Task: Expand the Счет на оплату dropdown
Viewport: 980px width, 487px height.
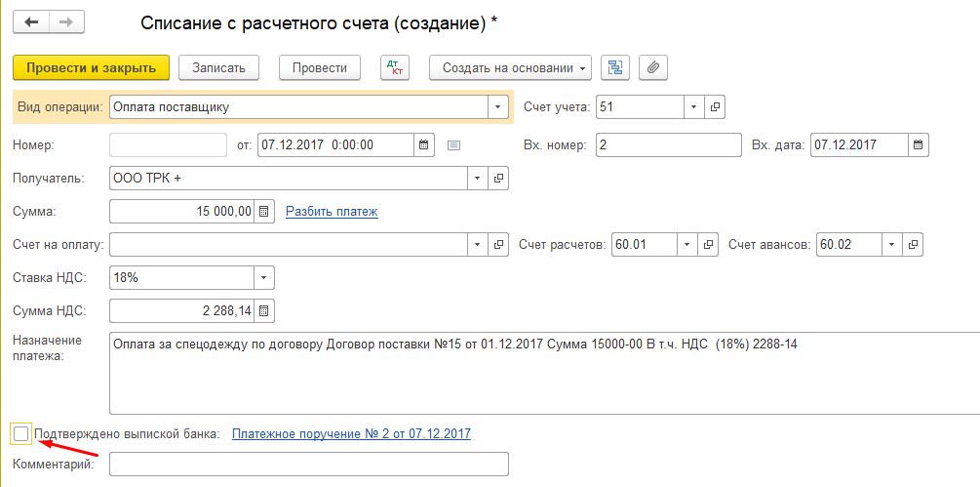Action: pos(478,244)
